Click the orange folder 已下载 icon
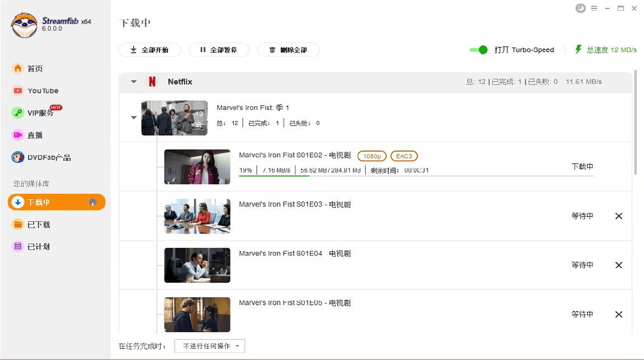Viewport: 644px width, 360px height. (18, 225)
